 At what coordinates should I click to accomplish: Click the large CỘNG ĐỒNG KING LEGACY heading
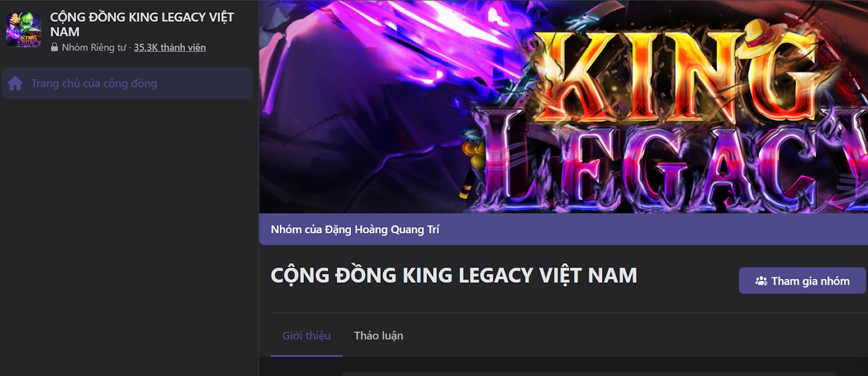tap(454, 276)
